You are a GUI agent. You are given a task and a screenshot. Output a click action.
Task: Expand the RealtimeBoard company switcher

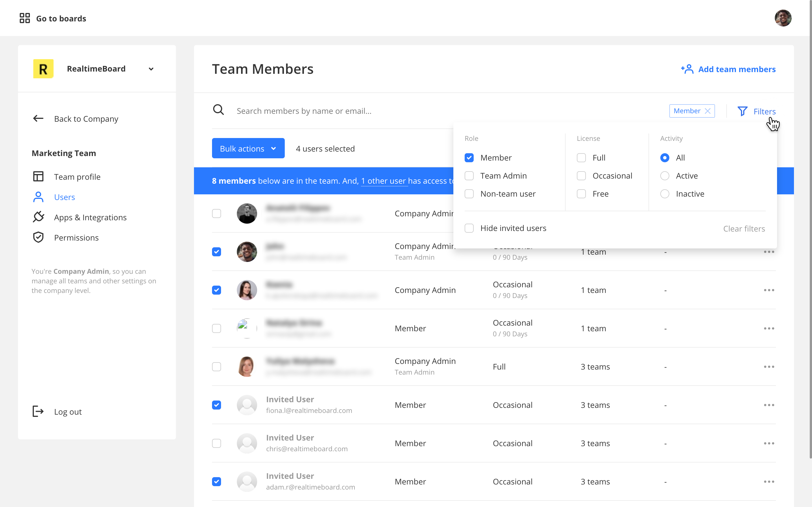tap(151, 69)
